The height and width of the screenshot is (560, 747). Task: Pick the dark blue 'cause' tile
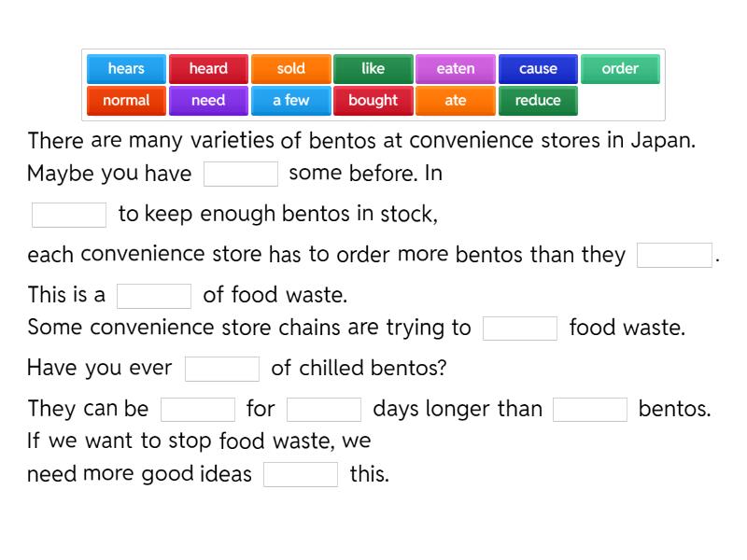click(538, 69)
